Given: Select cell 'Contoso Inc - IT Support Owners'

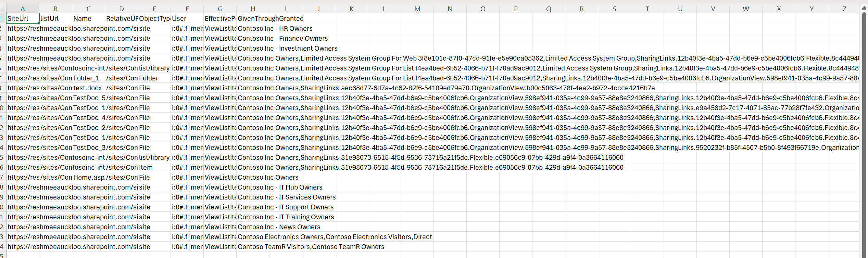Looking at the screenshot, I should click(253, 207).
